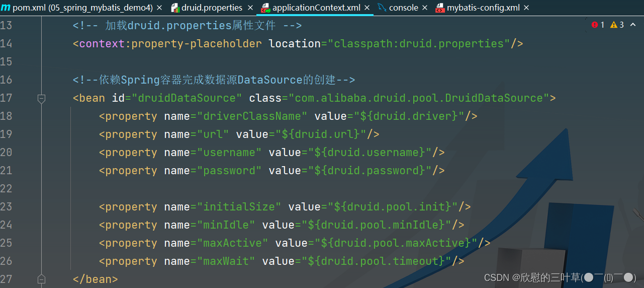The height and width of the screenshot is (288, 644).
Task: Click the closing </bean> tag
Action: (x=96, y=279)
